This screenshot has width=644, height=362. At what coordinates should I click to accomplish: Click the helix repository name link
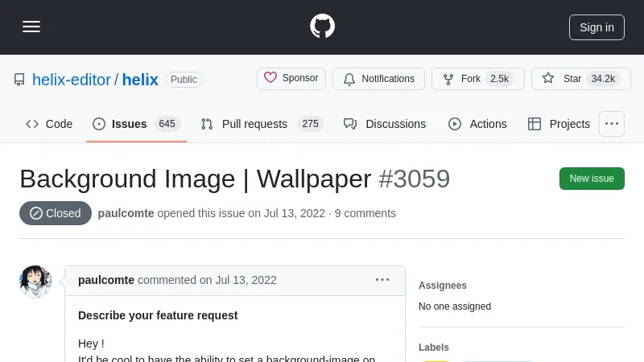[x=140, y=80]
